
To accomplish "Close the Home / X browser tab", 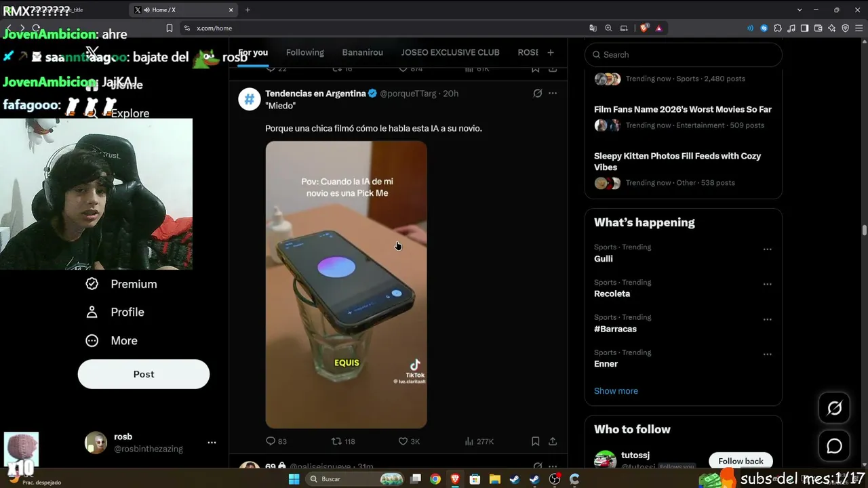I will [x=231, y=10].
